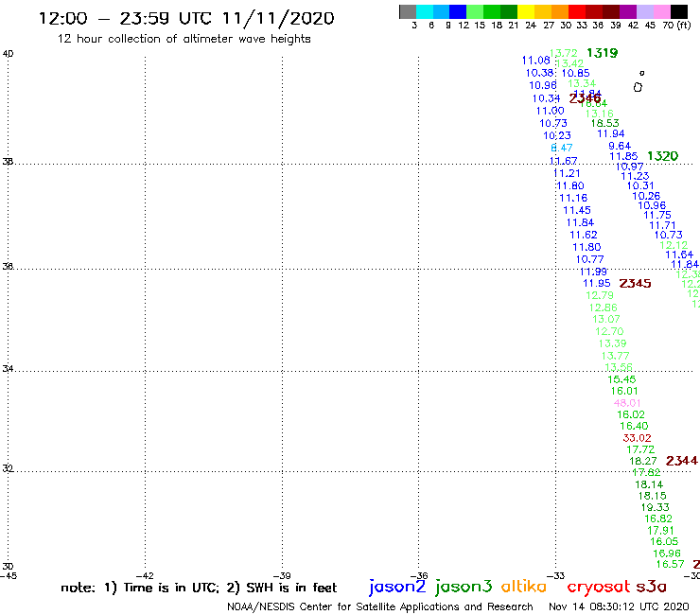Choose the black swatch ending the color scale
700x615 pixels.
coord(678,11)
